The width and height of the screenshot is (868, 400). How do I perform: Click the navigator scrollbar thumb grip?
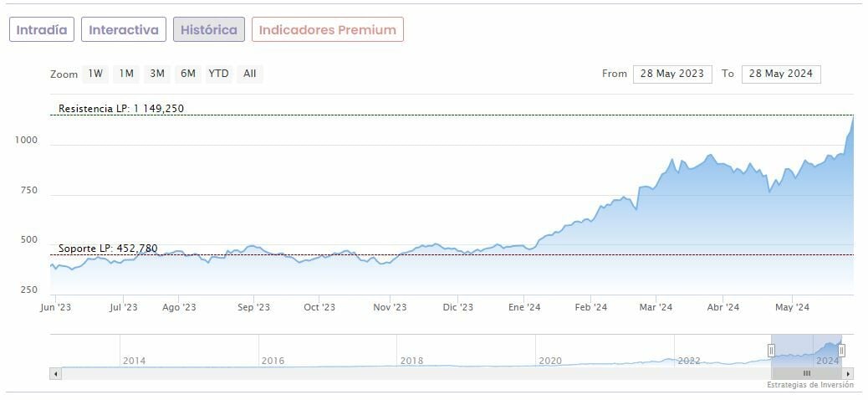806,373
